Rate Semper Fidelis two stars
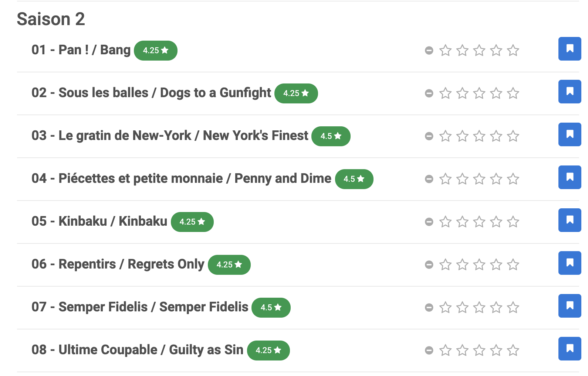The width and height of the screenshot is (588, 376). coord(462,307)
